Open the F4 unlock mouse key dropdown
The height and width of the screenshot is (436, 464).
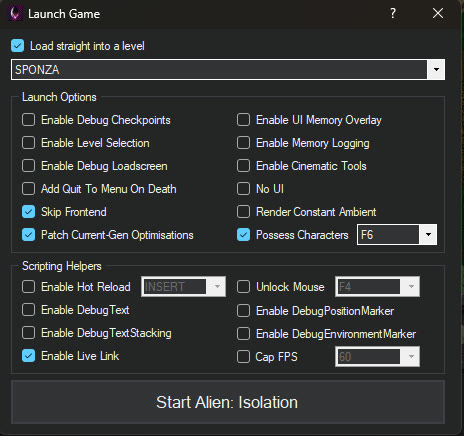(411, 287)
